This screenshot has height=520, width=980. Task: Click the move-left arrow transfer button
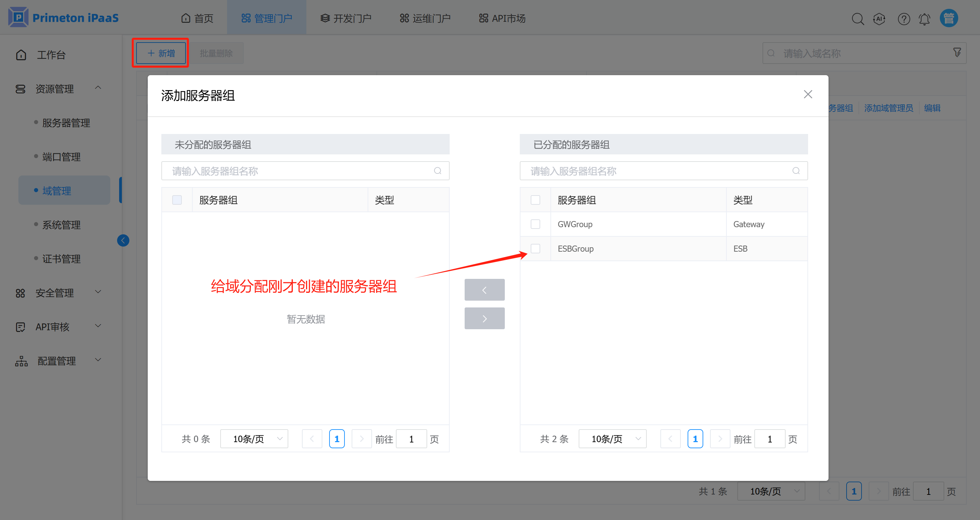pos(484,290)
